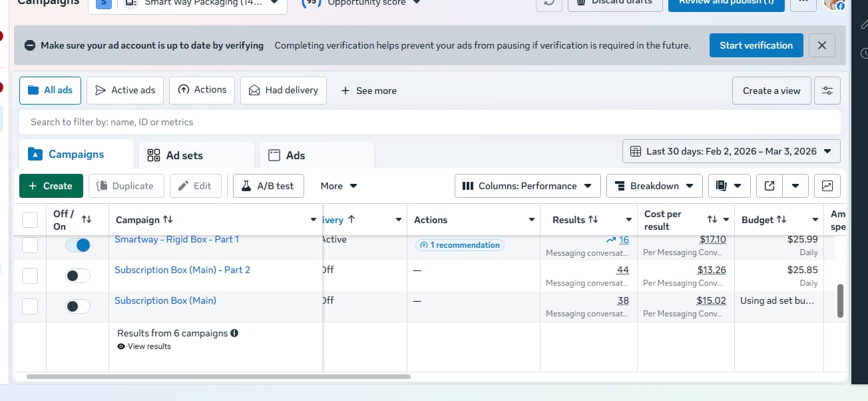
Task: Click the horizontal table scrollbar
Action: 218,376
